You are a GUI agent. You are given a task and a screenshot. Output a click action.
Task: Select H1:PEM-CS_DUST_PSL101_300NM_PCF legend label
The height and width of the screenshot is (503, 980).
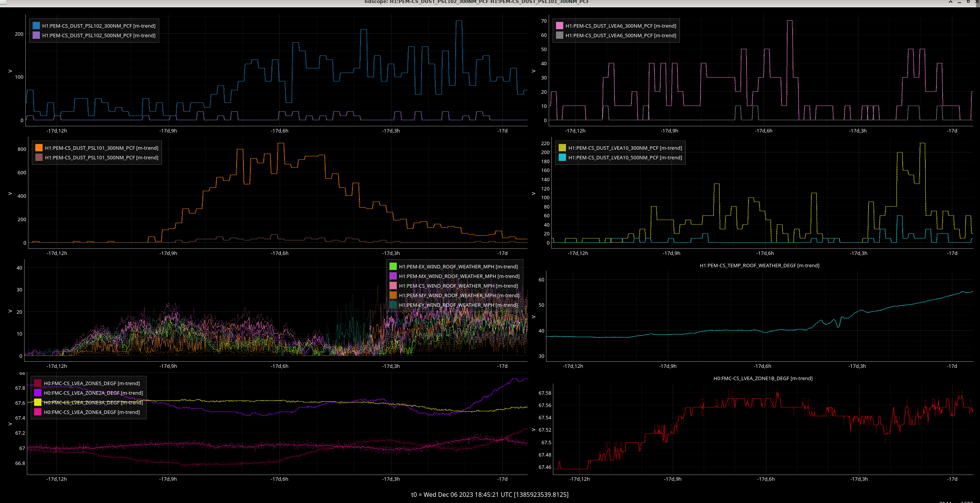(102, 148)
